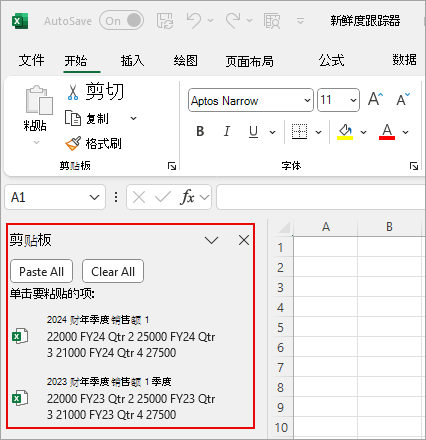Close the 剪贴板 task pane
426x440 pixels.
click(244, 240)
